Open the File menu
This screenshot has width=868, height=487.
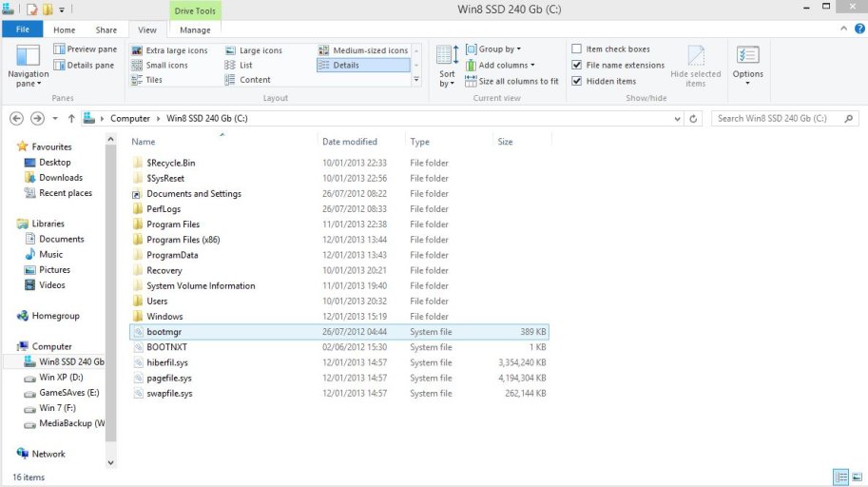click(23, 29)
